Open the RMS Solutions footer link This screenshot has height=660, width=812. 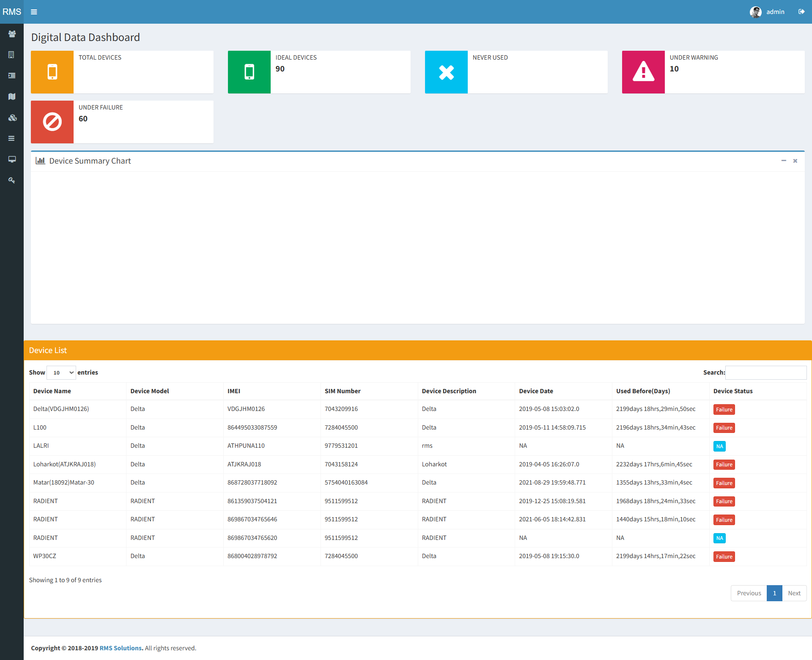click(x=121, y=648)
